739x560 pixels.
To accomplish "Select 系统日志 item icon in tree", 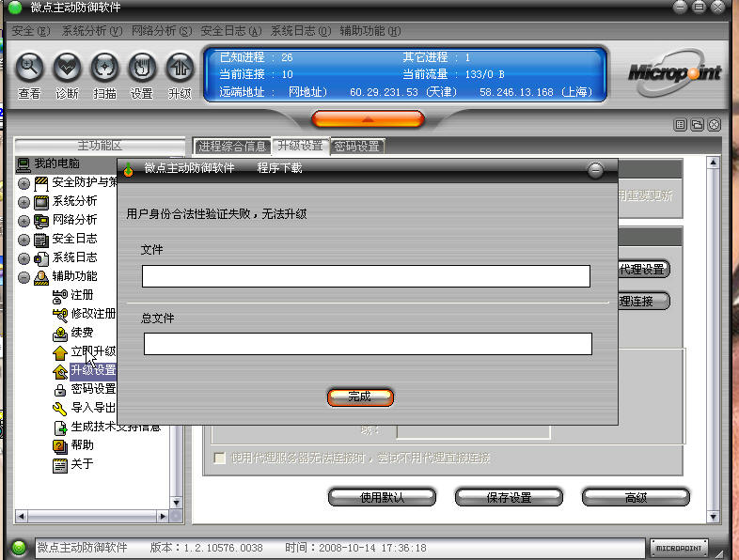I will click(x=41, y=258).
